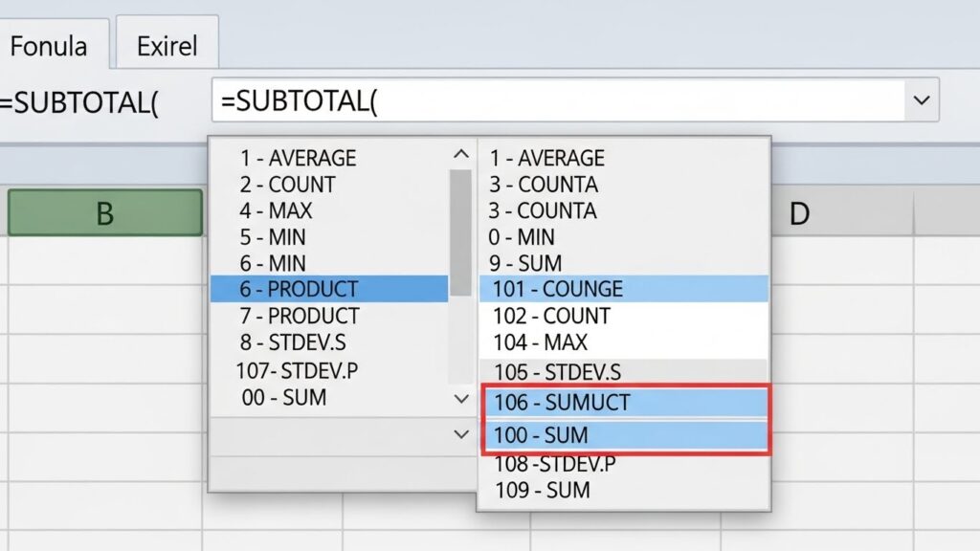Image resolution: width=980 pixels, height=551 pixels.
Task: Switch to the Fonula tab
Action: click(x=50, y=46)
